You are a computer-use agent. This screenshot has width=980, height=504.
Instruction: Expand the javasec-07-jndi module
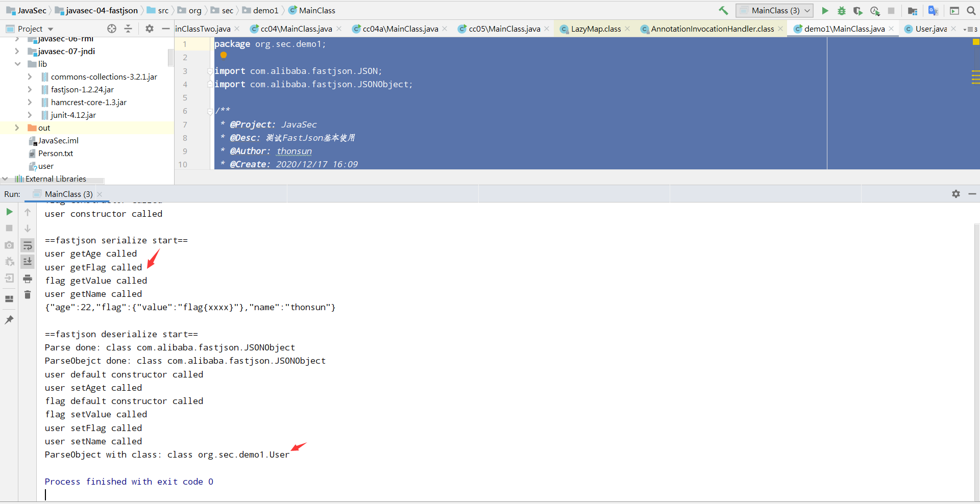[17, 51]
